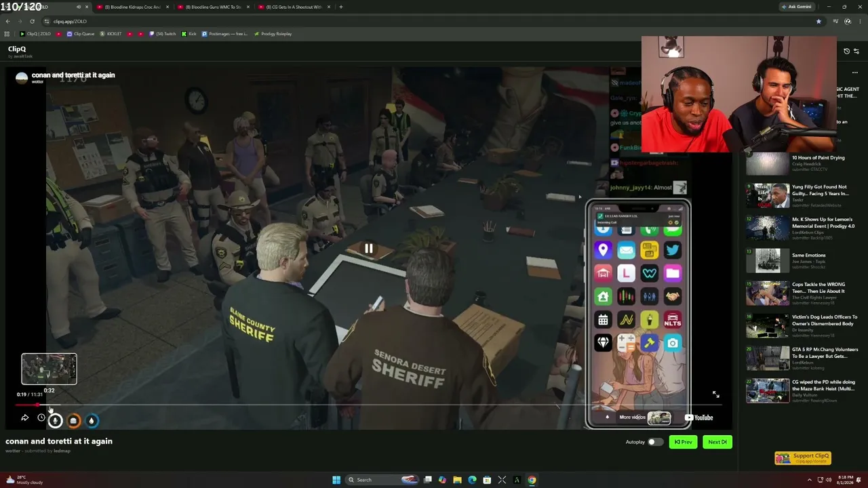Pause the video with the center pause icon
The image size is (868, 488).
coord(368,249)
